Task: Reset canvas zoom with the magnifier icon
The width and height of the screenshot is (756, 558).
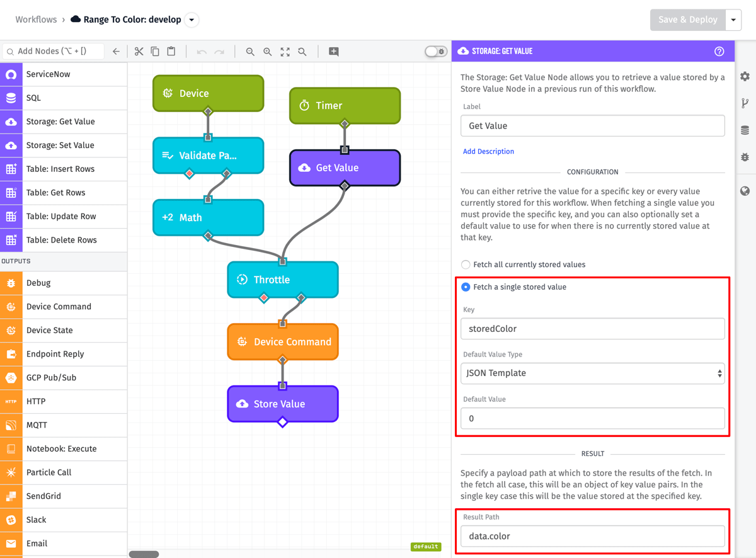Action: 302,52
